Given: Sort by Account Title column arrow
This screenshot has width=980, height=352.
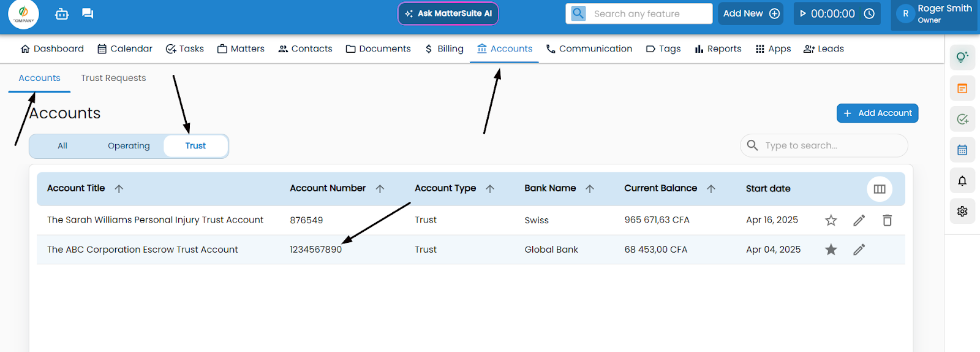Looking at the screenshot, I should click(119, 189).
